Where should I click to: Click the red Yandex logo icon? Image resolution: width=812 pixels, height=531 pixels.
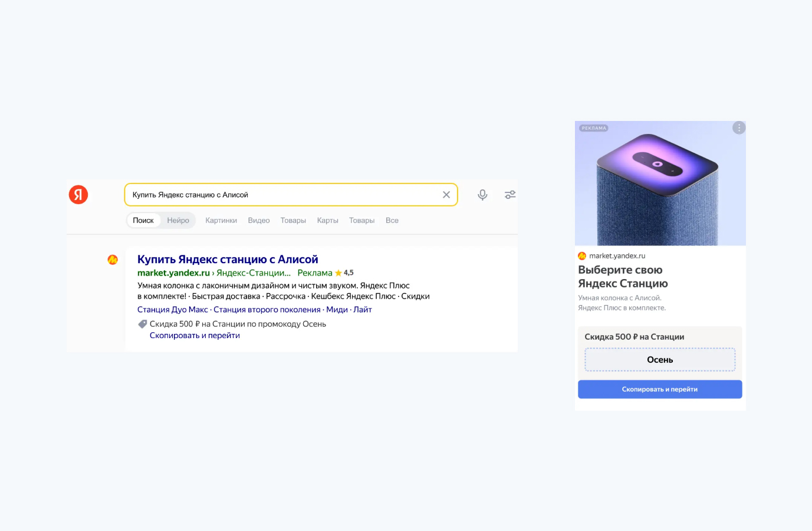(x=78, y=195)
